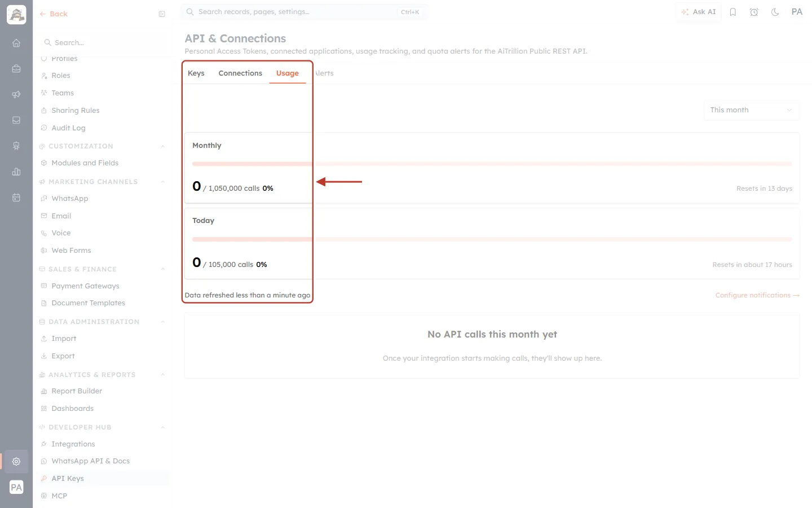812x508 pixels.
Task: Open the Alerts tab
Action: [x=324, y=73]
